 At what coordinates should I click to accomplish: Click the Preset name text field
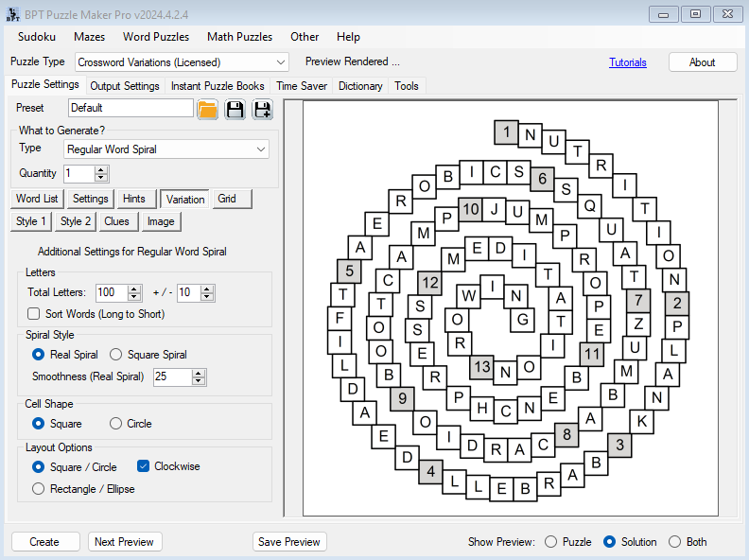131,108
